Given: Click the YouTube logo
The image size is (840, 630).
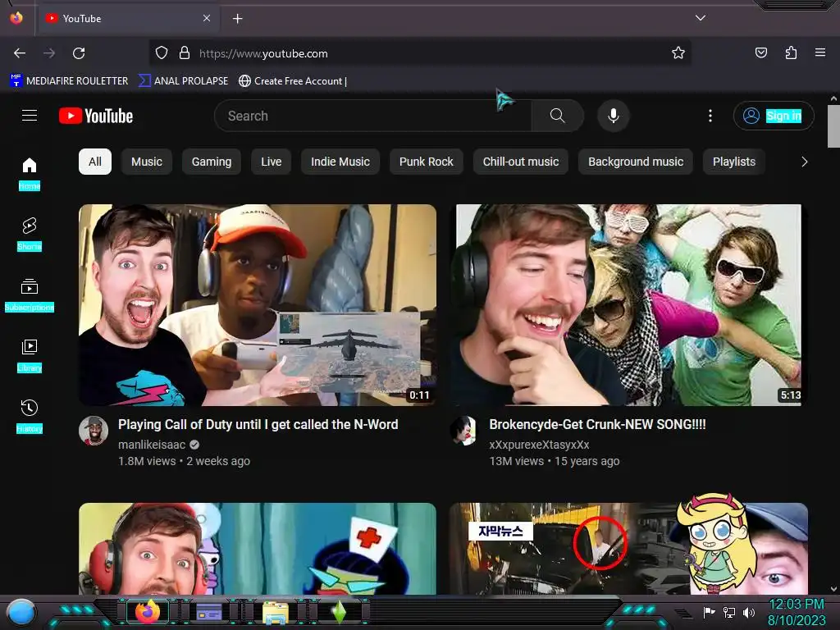Looking at the screenshot, I should pos(96,116).
